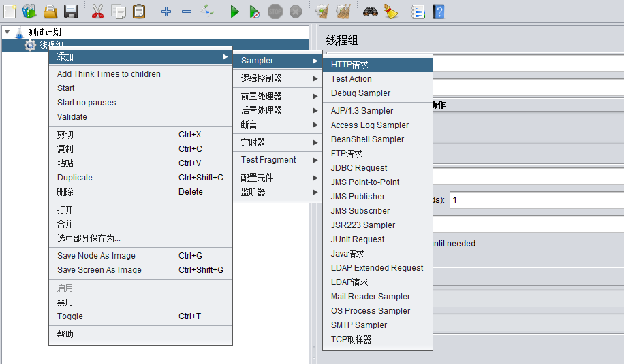The width and height of the screenshot is (624, 364).
Task: Click the Shutdown test icon
Action: [x=296, y=12]
